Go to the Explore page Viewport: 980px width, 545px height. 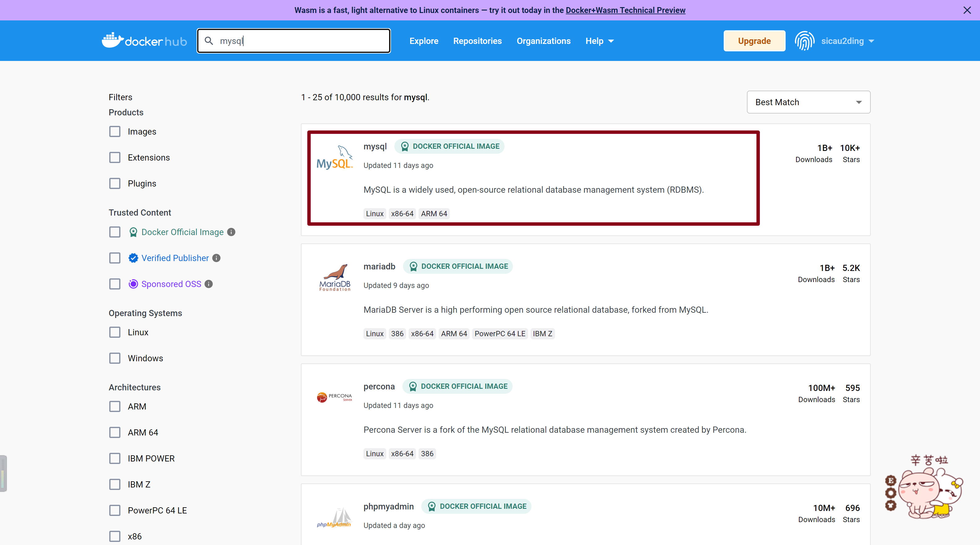[x=424, y=41]
